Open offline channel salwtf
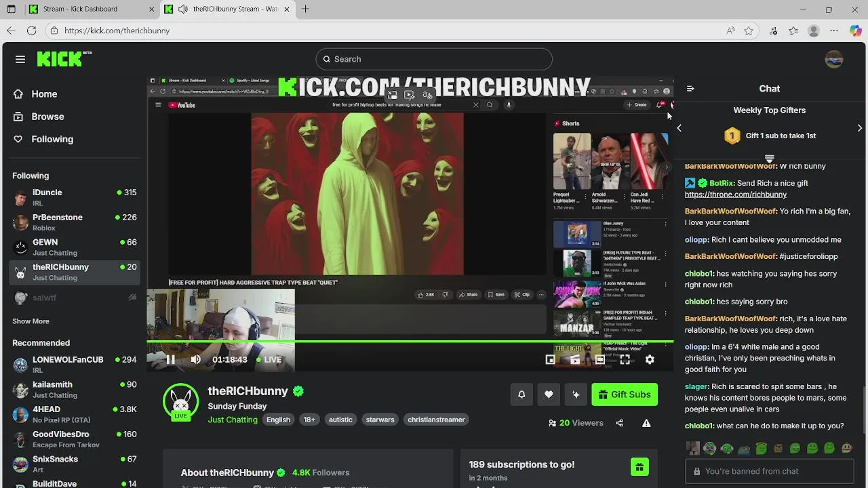The height and width of the screenshot is (488, 868). [75, 298]
